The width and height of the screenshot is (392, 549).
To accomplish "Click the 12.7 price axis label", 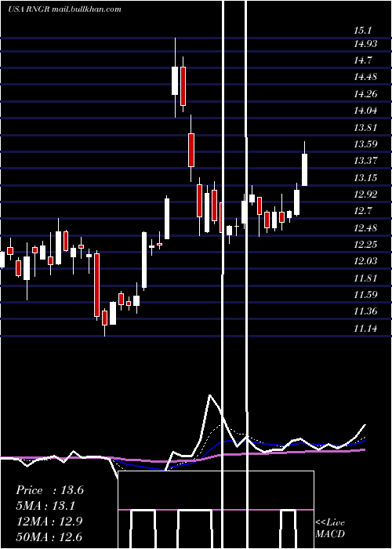I will point(362,211).
